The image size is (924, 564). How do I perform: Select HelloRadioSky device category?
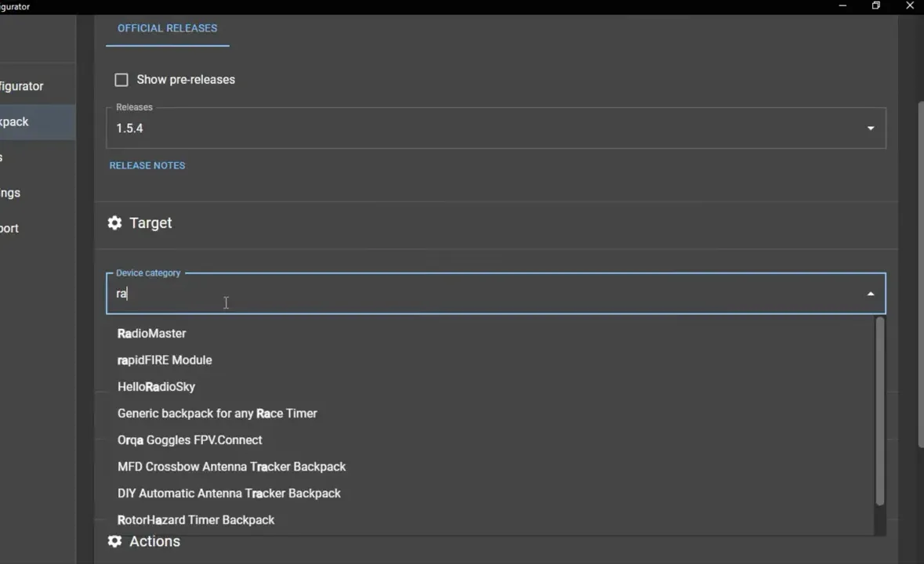(156, 386)
